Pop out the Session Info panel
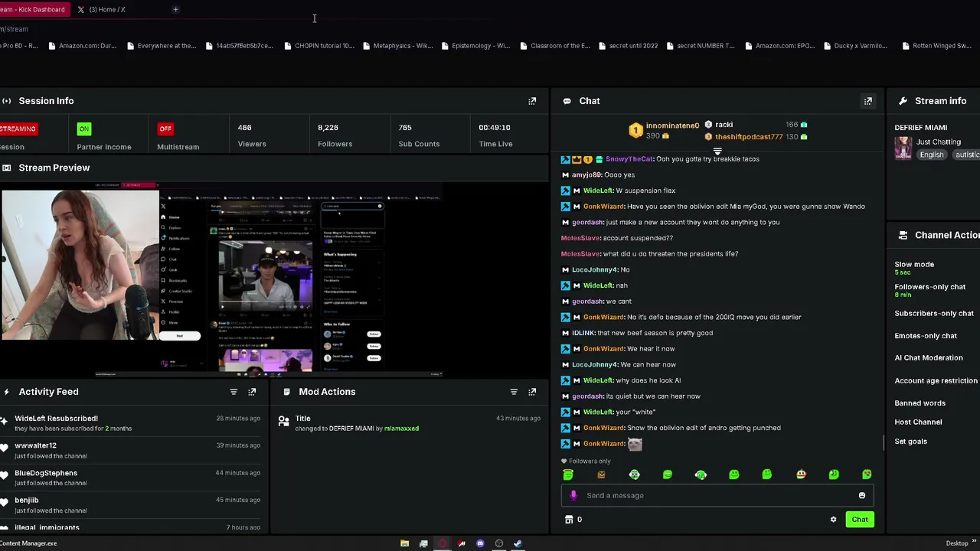 (532, 101)
